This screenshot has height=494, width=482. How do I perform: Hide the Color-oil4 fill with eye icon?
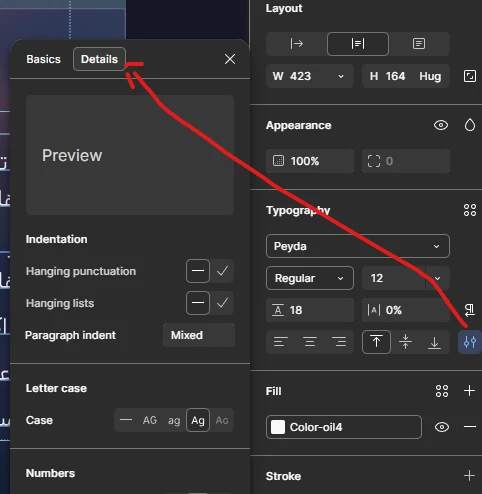[442, 427]
